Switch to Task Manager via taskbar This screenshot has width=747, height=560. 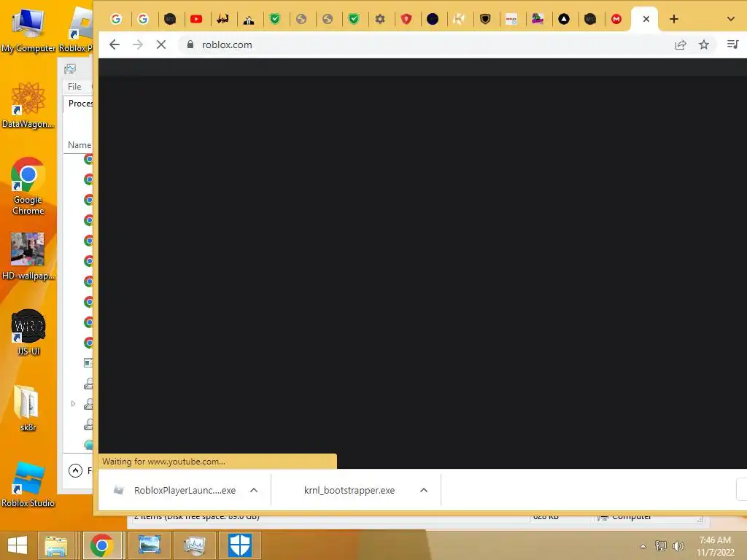pos(194,545)
